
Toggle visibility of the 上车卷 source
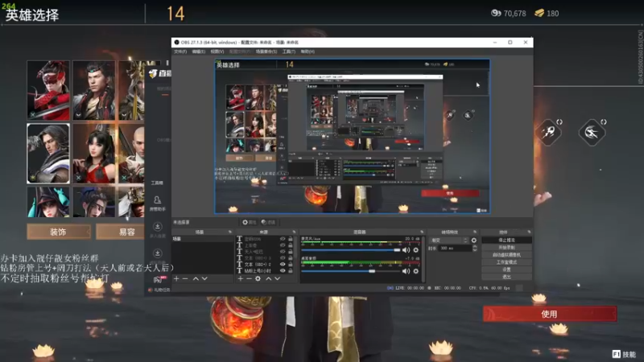click(x=283, y=245)
